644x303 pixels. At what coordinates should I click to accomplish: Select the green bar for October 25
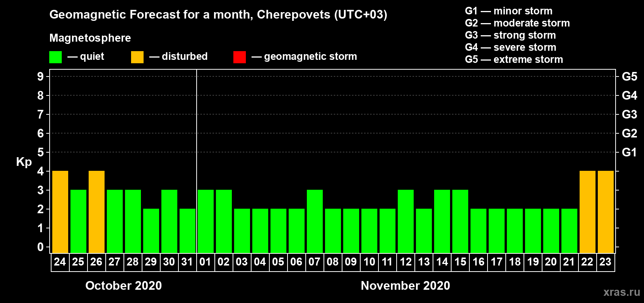coord(78,222)
